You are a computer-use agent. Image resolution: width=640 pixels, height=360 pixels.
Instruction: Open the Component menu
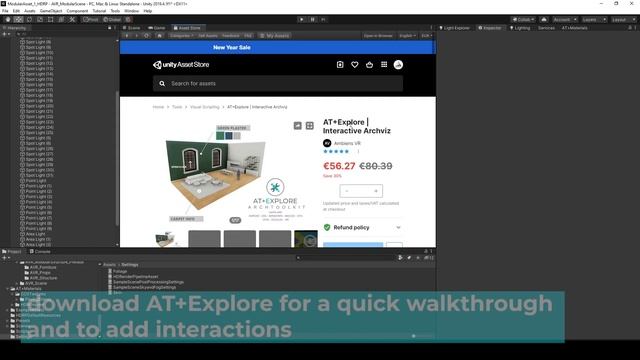tap(77, 11)
